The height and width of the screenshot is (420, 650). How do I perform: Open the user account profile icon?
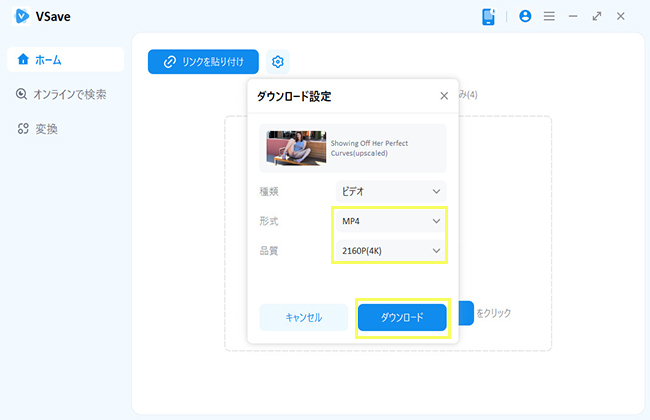pyautogui.click(x=526, y=17)
